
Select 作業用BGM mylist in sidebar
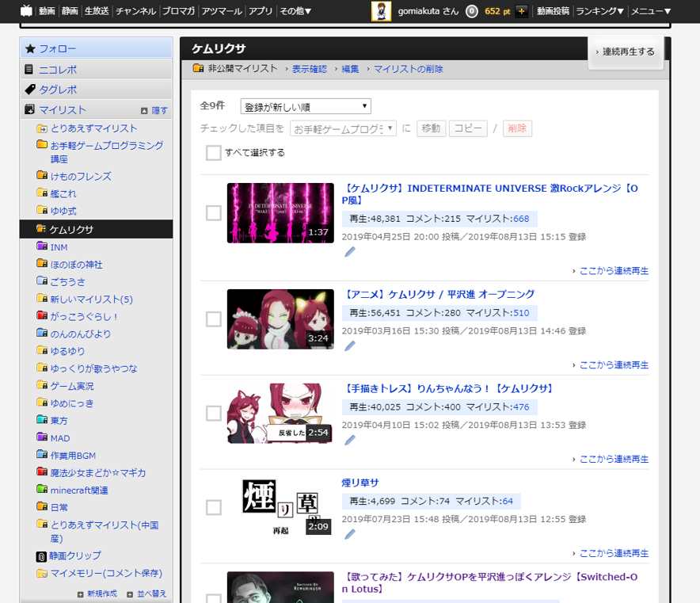[73, 456]
